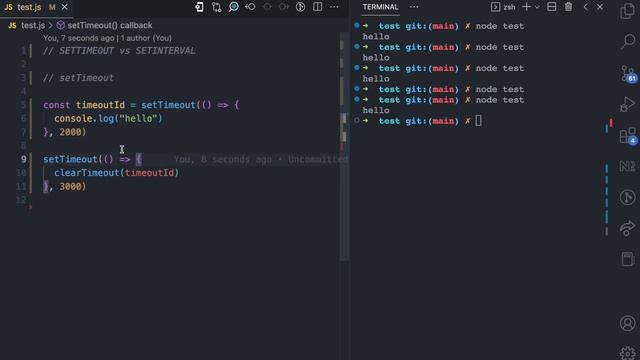This screenshot has width=640, height=360.
Task: Click the timeoutId variable declaration
Action: point(100,105)
